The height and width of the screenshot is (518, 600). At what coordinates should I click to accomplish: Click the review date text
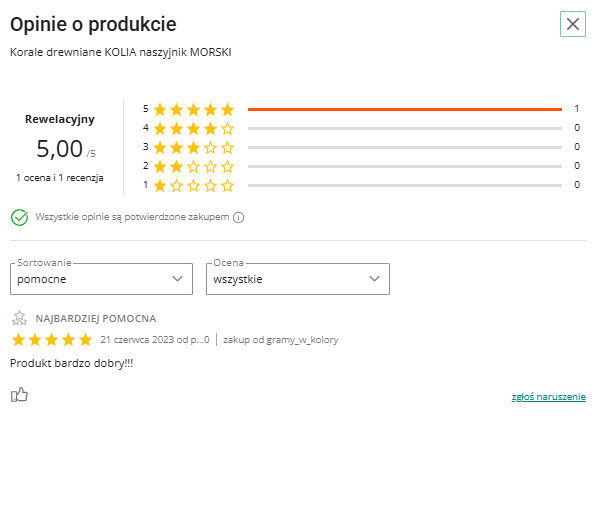tap(155, 340)
